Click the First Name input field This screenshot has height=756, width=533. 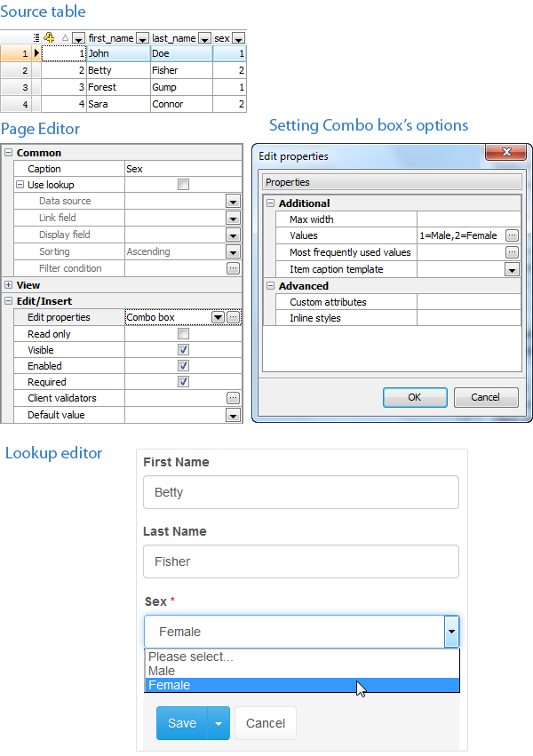(x=300, y=492)
